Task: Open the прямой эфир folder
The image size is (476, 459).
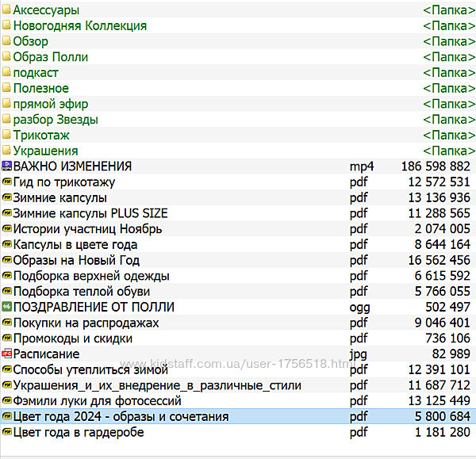Action: coord(50,104)
